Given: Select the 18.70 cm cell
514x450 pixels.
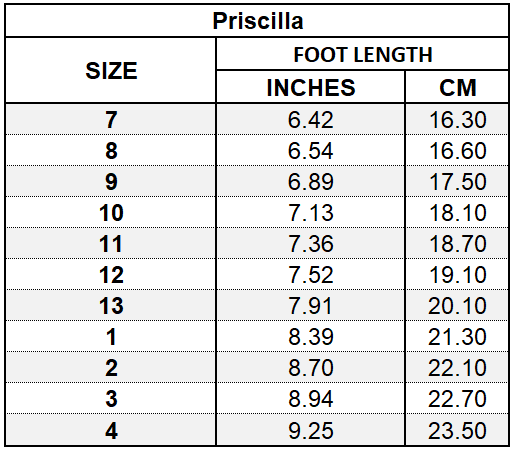Looking at the screenshot, I should tap(457, 243).
